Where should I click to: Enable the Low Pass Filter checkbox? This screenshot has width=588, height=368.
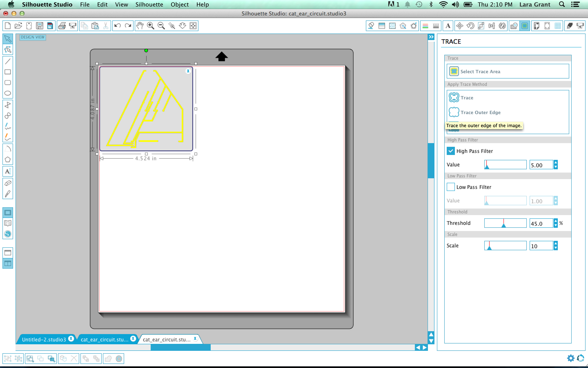click(x=451, y=187)
